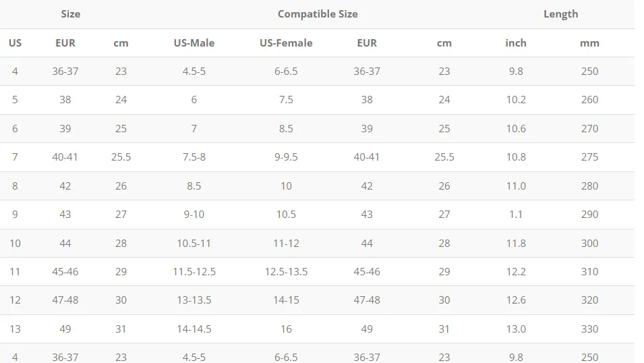Select the Length column group header
The height and width of the screenshot is (363, 644).
tap(560, 14)
